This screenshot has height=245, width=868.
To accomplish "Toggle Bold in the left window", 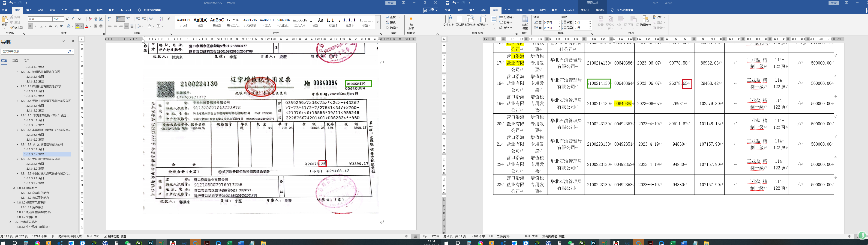I will (30, 26).
